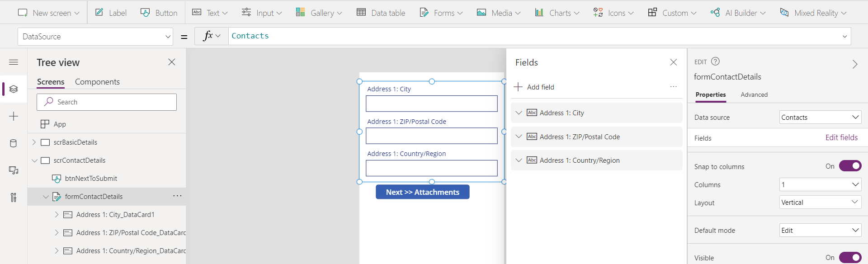Open formContactDetails more options ellipsis
The width and height of the screenshot is (868, 264).
(177, 196)
